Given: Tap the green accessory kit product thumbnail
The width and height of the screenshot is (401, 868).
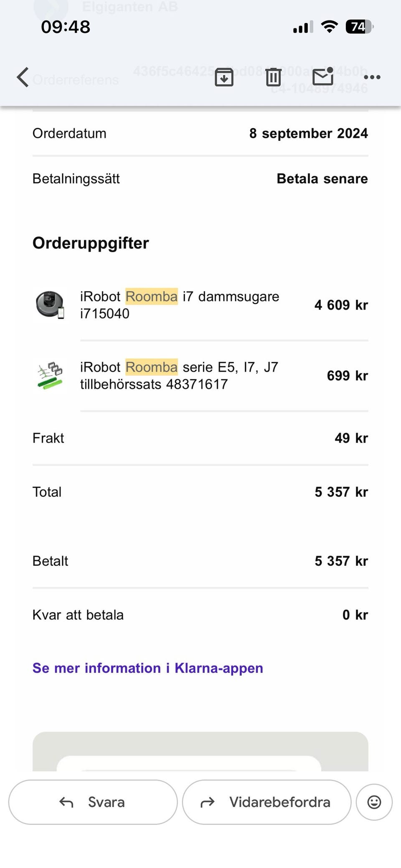Looking at the screenshot, I should (x=50, y=376).
